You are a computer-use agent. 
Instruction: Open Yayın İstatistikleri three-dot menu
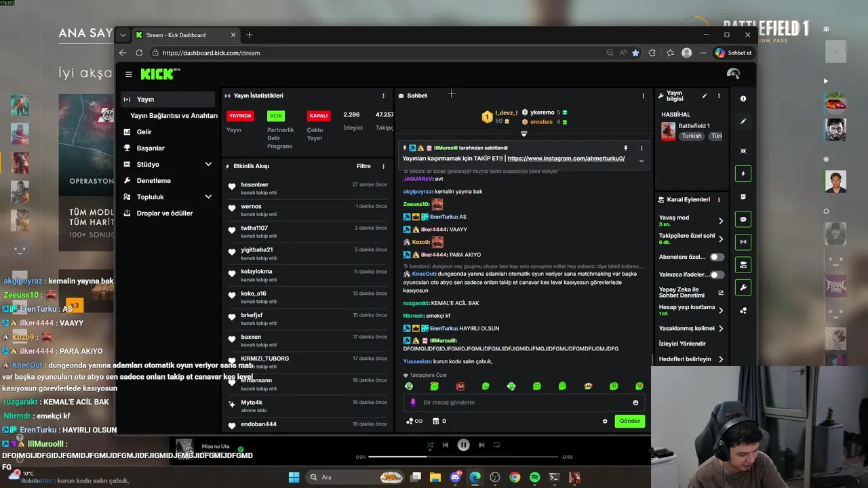[x=383, y=96]
